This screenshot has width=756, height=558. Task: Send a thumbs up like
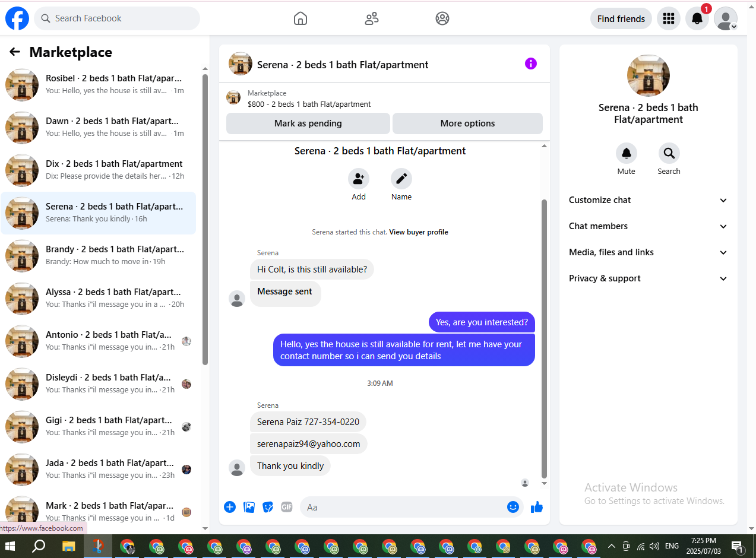point(537,507)
